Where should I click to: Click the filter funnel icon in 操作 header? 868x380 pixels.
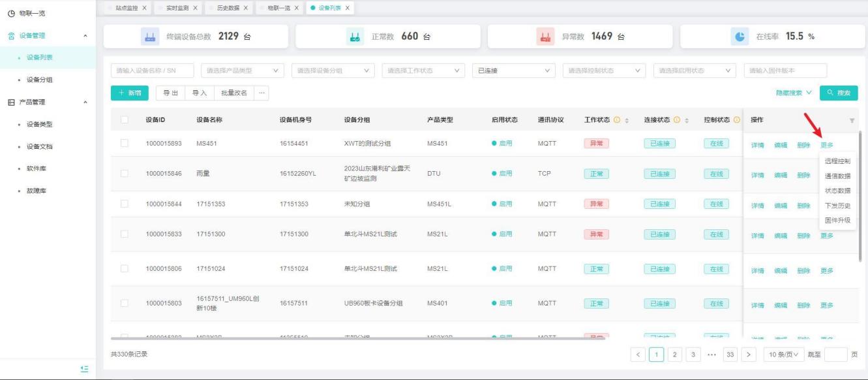[852, 121]
